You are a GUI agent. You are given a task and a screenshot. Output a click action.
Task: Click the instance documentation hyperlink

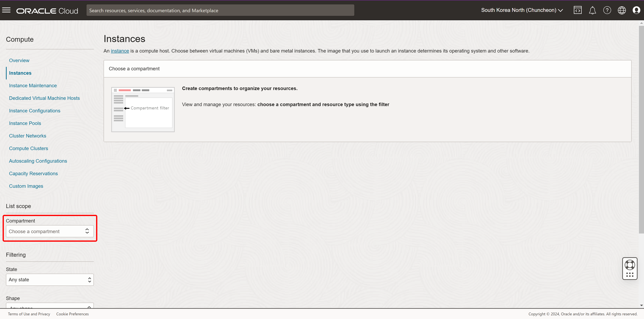(x=120, y=51)
